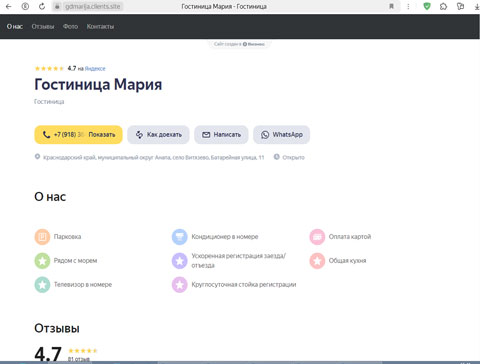Go back with the browser back arrow
This screenshot has height=364, width=480.
pyautogui.click(x=9, y=6)
